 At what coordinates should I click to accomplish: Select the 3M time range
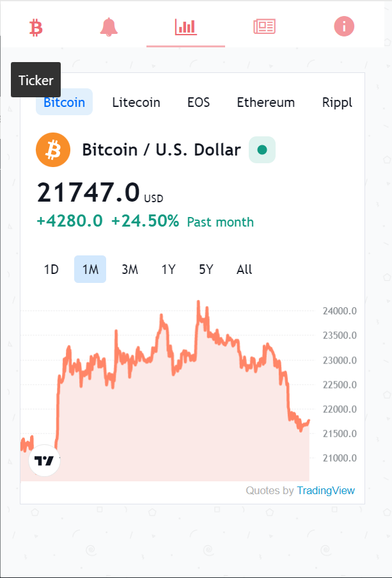click(x=130, y=269)
